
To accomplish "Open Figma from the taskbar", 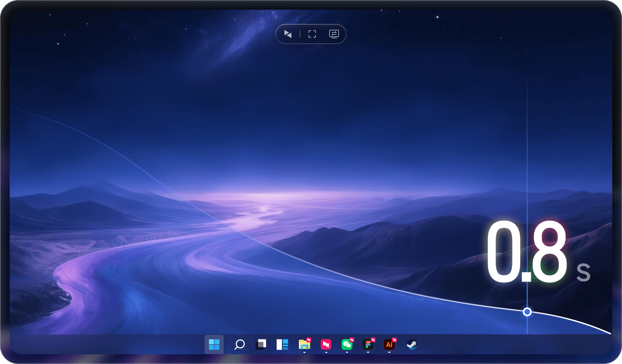I will point(368,345).
